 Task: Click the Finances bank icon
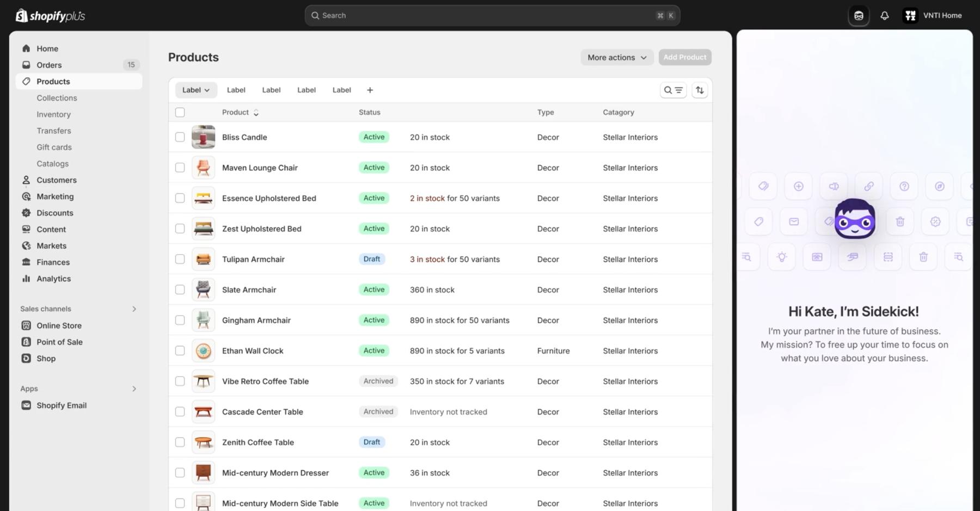26,262
